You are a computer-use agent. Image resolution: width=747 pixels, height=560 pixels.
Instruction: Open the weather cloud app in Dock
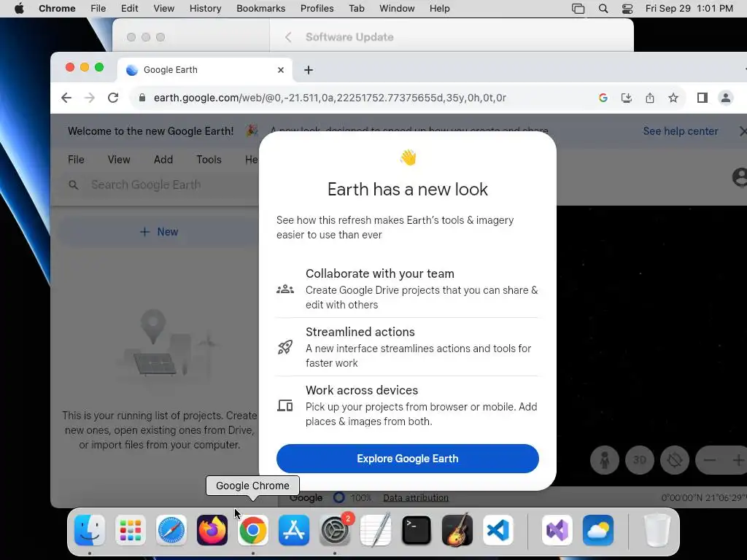pyautogui.click(x=598, y=530)
